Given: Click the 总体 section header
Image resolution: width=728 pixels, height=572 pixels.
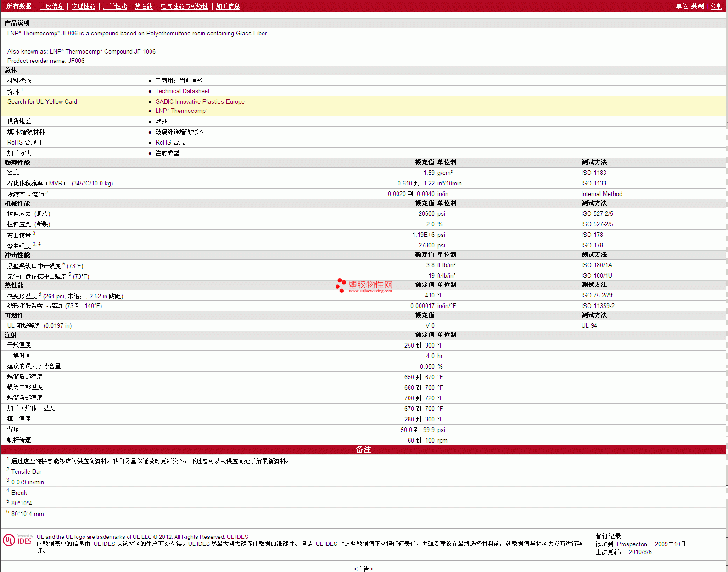Looking at the screenshot, I should 11,70.
